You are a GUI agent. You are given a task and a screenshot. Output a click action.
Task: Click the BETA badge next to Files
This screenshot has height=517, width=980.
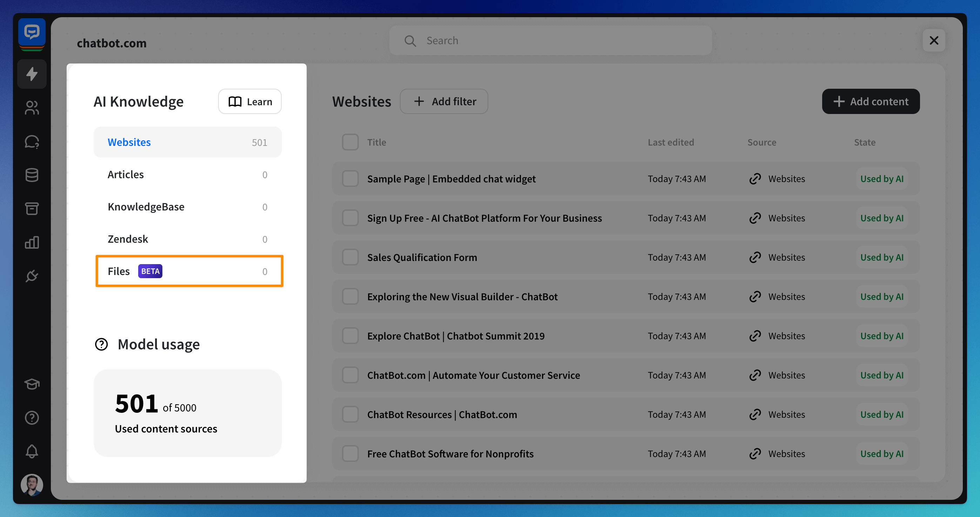click(150, 271)
